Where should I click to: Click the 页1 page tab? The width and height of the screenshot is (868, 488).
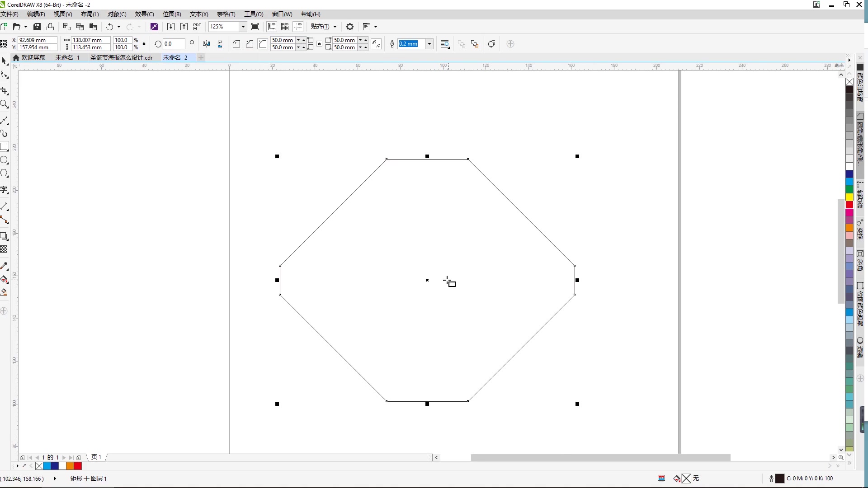(96, 457)
